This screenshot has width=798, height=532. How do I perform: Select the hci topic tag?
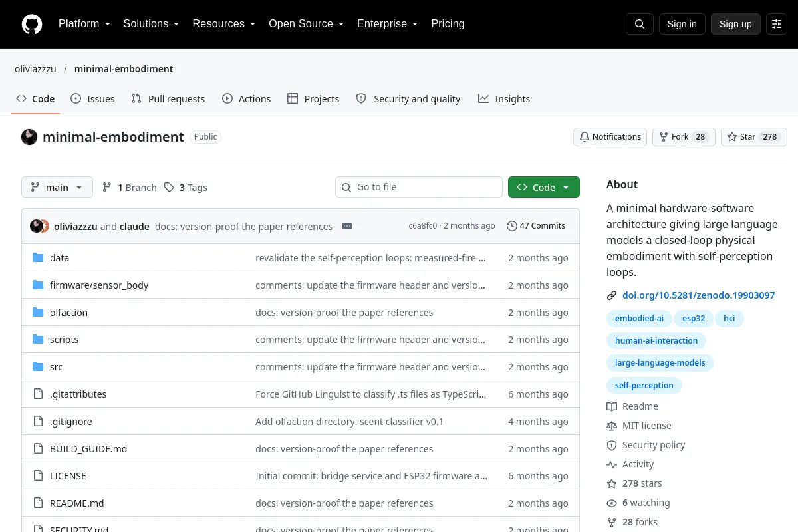coord(730,319)
